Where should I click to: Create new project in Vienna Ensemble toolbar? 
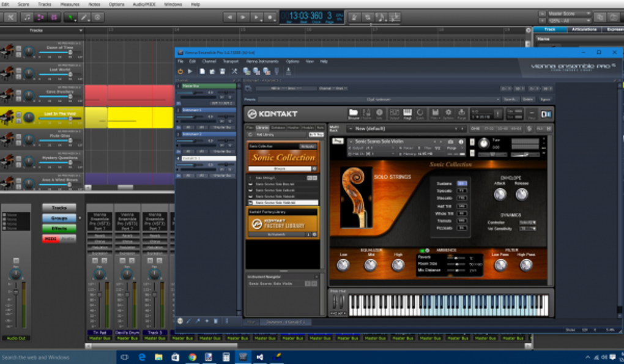click(x=202, y=72)
